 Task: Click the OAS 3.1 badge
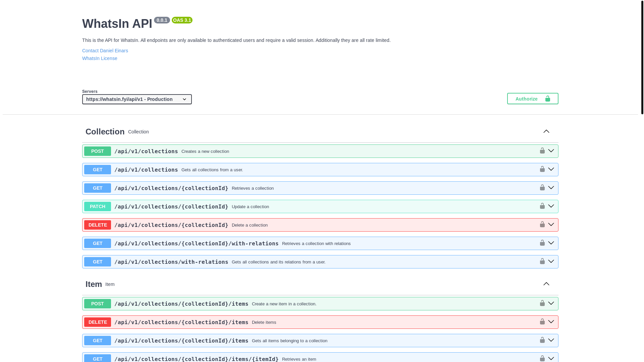coord(182,20)
